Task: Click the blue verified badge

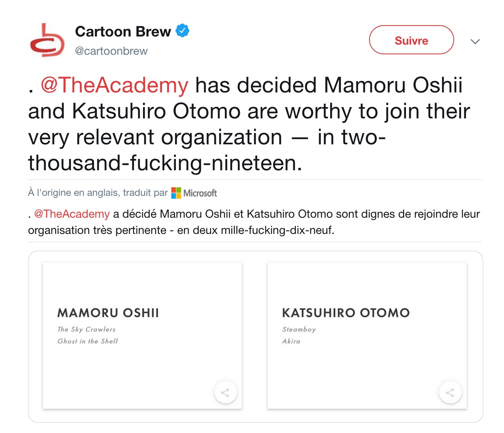Action: click(182, 31)
